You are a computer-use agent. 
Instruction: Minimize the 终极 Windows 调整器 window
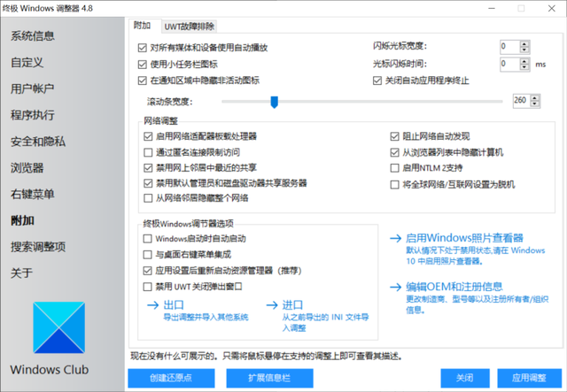492,8
